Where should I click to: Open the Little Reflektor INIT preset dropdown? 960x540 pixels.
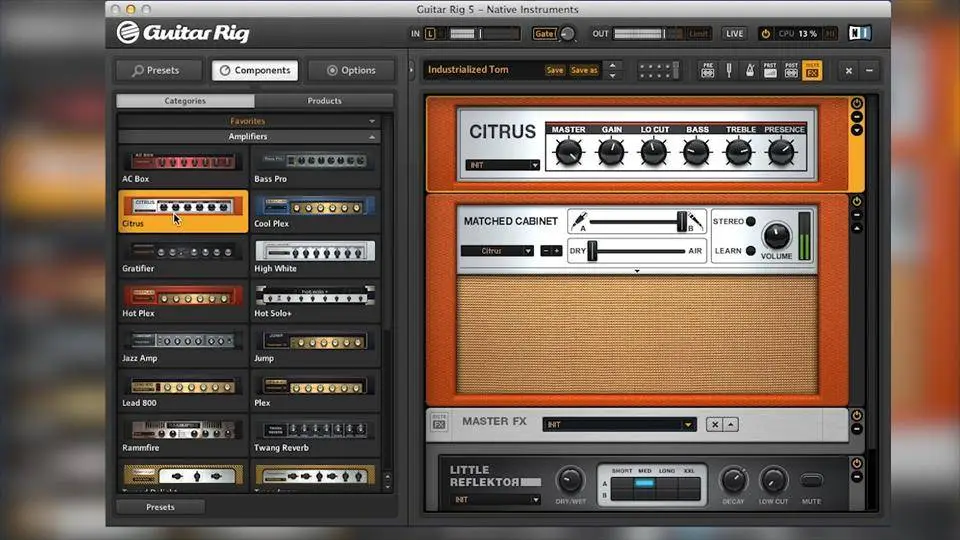(x=496, y=500)
